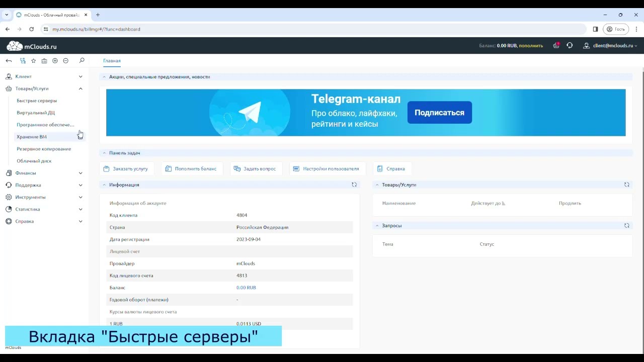
Task: Click the Гость profile chip in Chrome
Action: tap(616, 29)
